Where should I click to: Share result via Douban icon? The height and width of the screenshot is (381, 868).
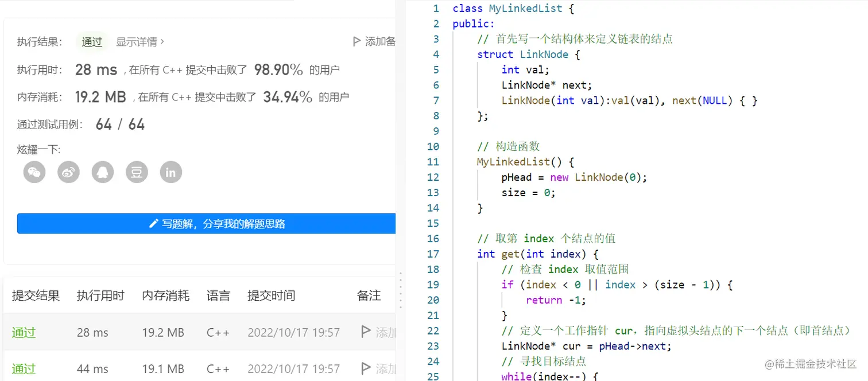(x=137, y=172)
